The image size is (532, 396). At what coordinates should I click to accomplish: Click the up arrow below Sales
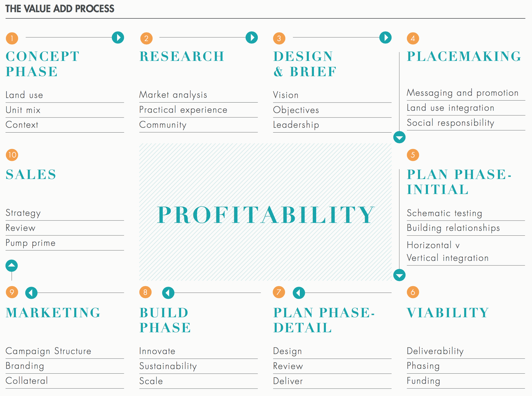(x=12, y=266)
